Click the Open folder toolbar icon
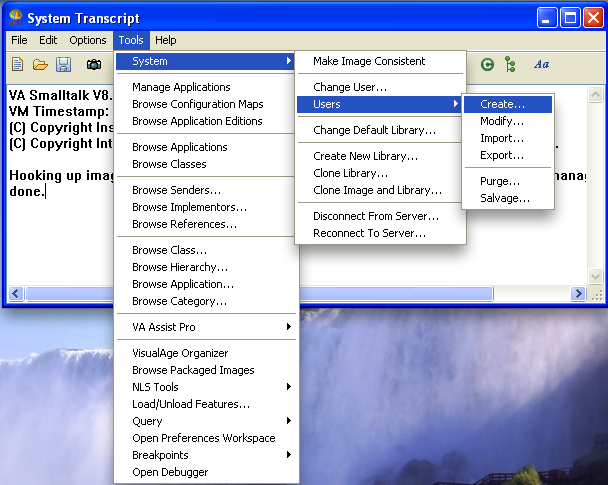This screenshot has height=485, width=608. click(x=40, y=64)
